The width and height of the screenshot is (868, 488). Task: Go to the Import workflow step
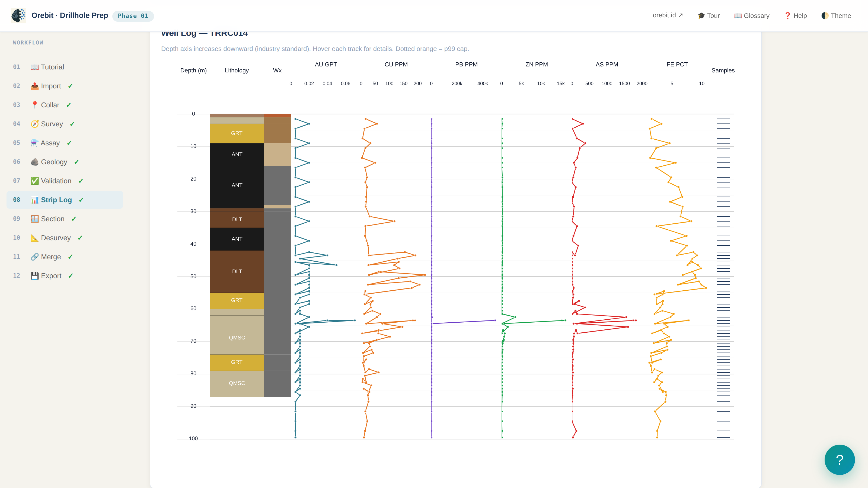[65, 86]
